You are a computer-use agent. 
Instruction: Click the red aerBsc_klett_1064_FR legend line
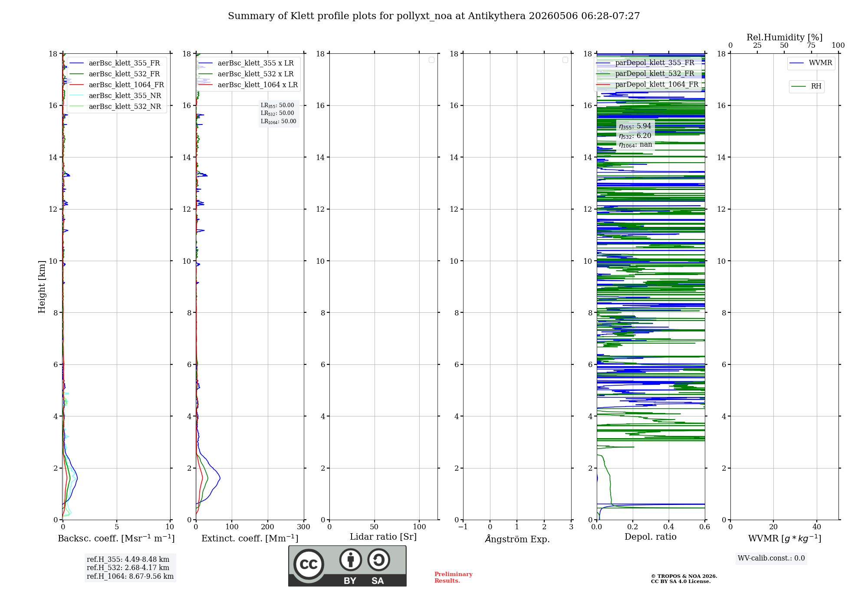(x=76, y=85)
